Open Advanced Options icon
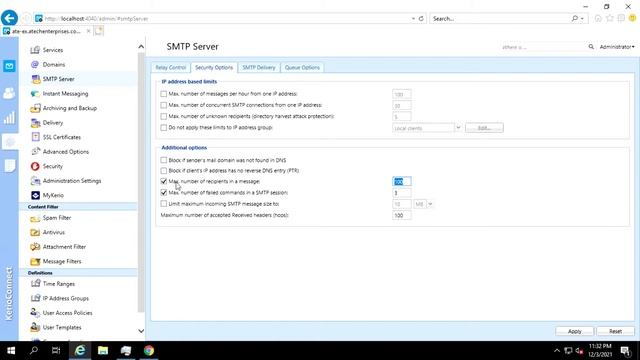The image size is (640, 360). (x=35, y=151)
